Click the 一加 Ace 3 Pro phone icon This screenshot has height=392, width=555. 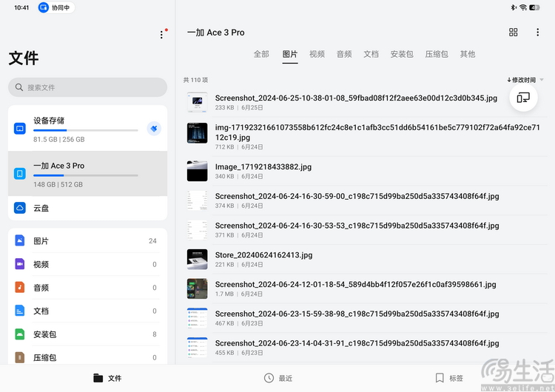[20, 173]
